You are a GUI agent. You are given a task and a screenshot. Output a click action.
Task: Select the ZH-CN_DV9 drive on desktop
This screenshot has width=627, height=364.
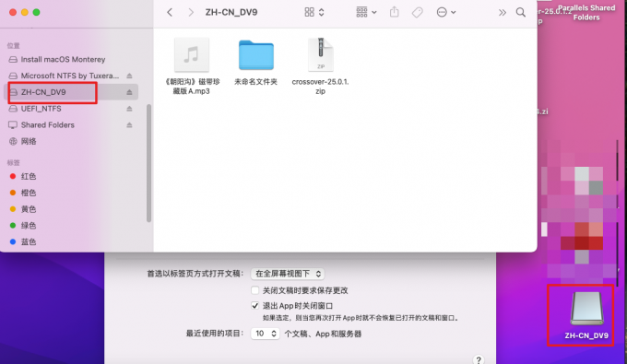[586, 316]
